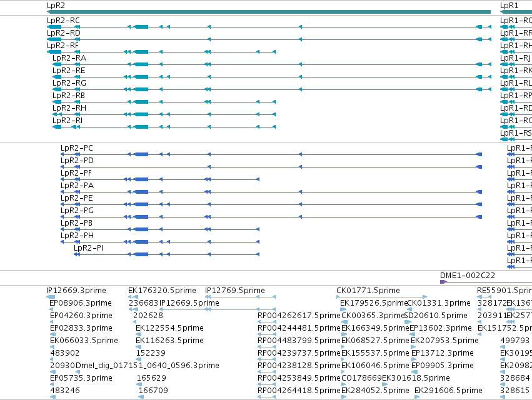Click the LpR2-RA transcript label
The image size is (532, 400).
69,58
